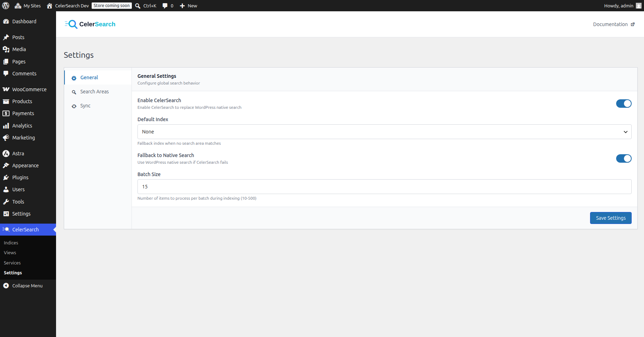Click the CelerSearch Dev home icon
The image size is (644, 337).
pos(50,6)
